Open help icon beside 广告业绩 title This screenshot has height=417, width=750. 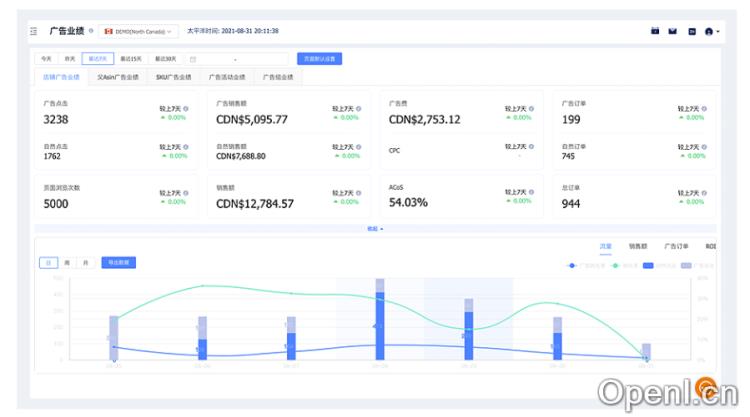91,31
